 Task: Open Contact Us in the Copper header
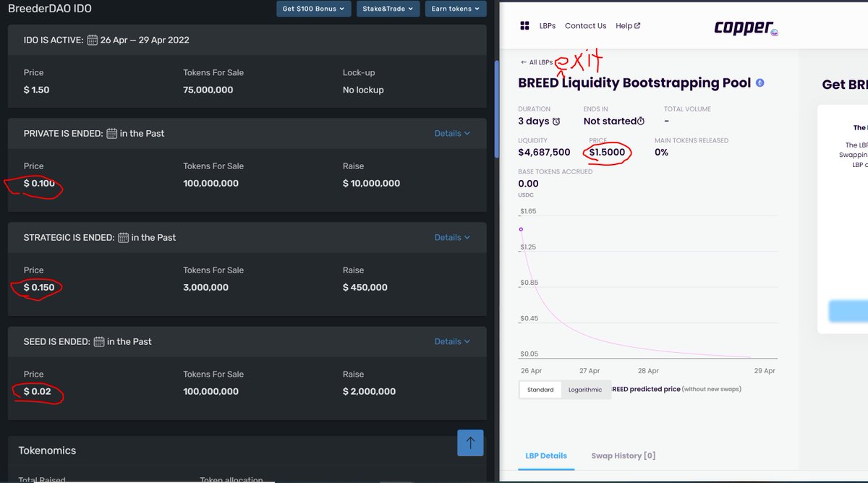(x=585, y=26)
